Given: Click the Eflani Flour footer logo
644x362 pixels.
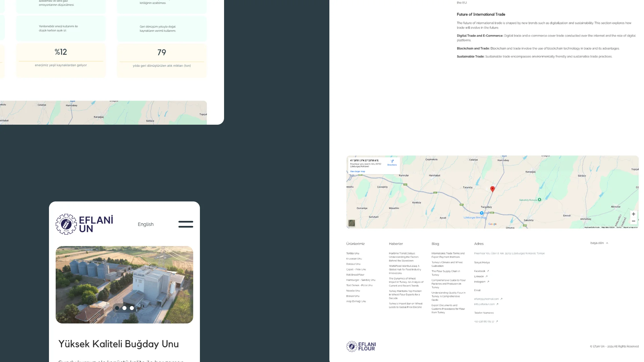Looking at the screenshot, I should click(361, 347).
